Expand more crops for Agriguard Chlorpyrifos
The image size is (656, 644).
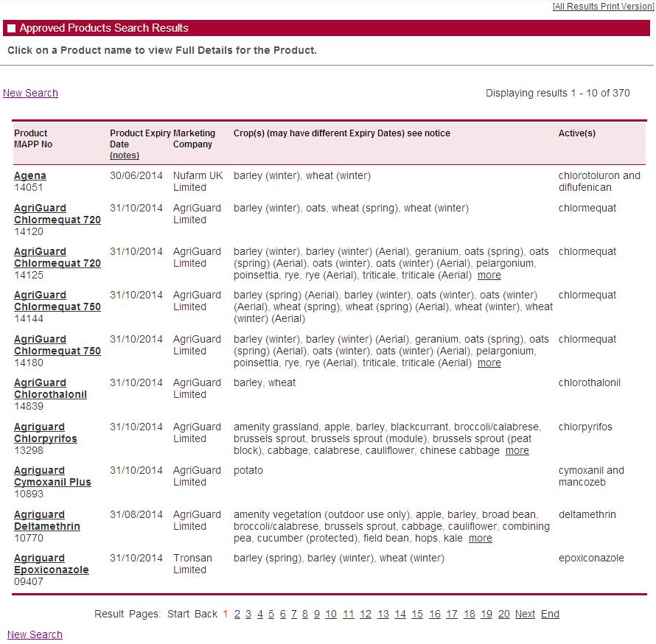click(517, 450)
